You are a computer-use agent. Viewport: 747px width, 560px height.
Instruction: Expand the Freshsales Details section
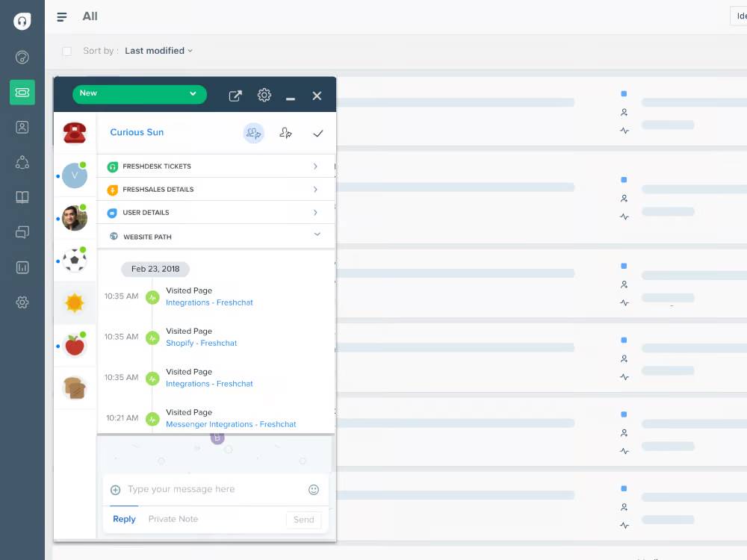(x=216, y=190)
